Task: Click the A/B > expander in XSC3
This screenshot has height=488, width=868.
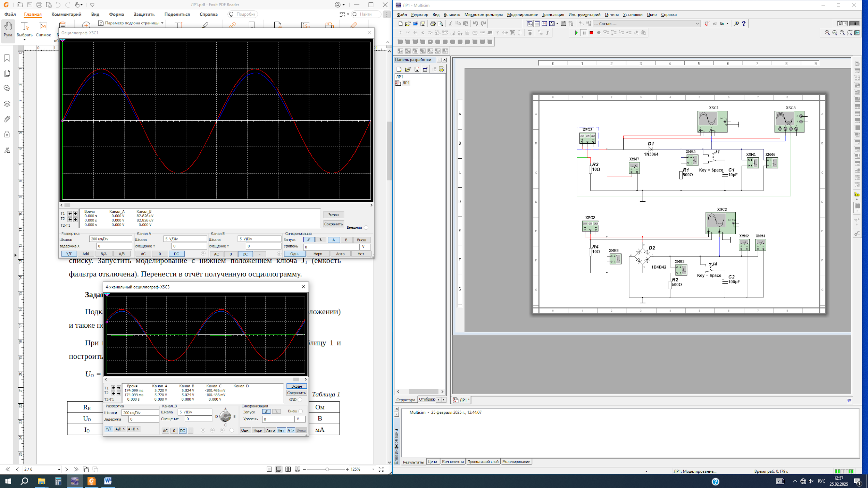Action: [x=120, y=429]
